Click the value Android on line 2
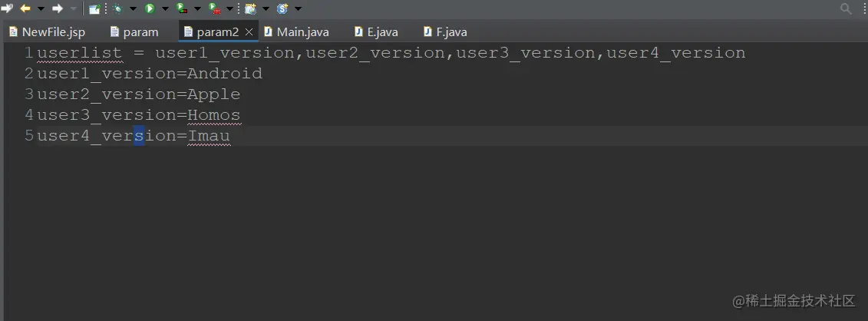This screenshot has width=868, height=321. click(225, 74)
